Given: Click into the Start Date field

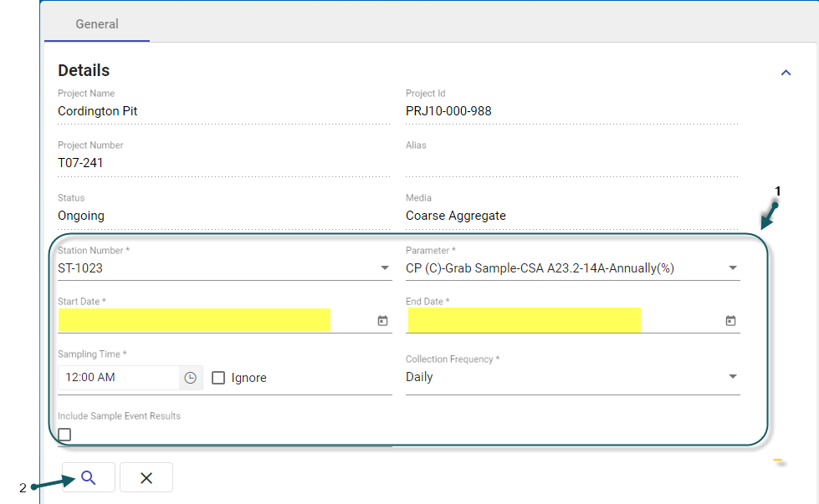Looking at the screenshot, I should (194, 320).
